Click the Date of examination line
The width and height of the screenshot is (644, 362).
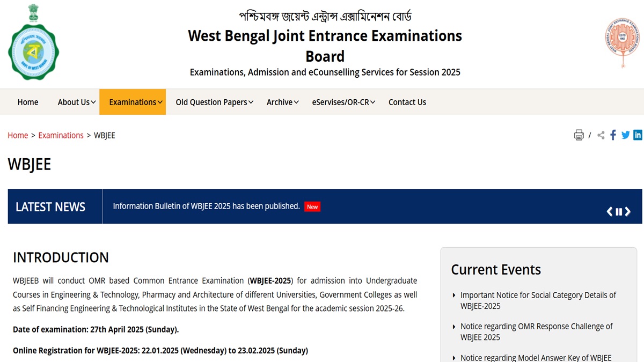tap(96, 329)
